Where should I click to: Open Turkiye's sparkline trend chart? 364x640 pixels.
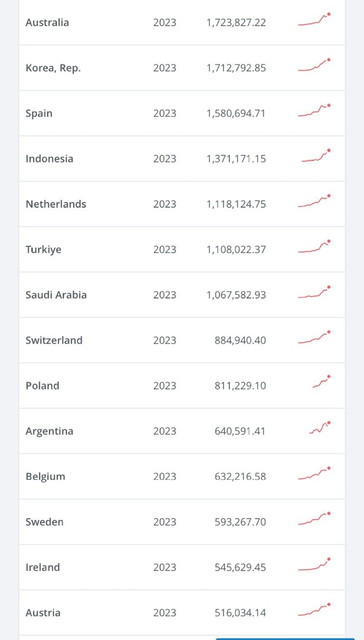click(x=314, y=247)
